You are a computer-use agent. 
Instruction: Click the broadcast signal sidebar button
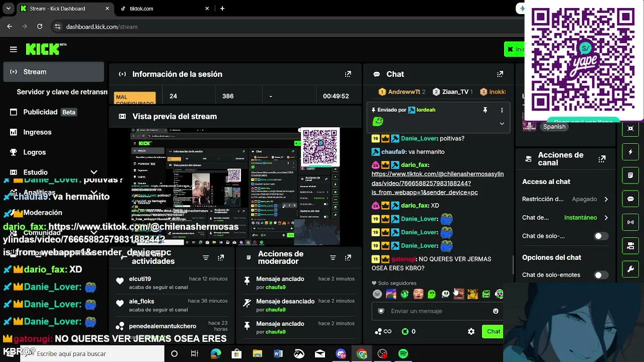[630, 222]
